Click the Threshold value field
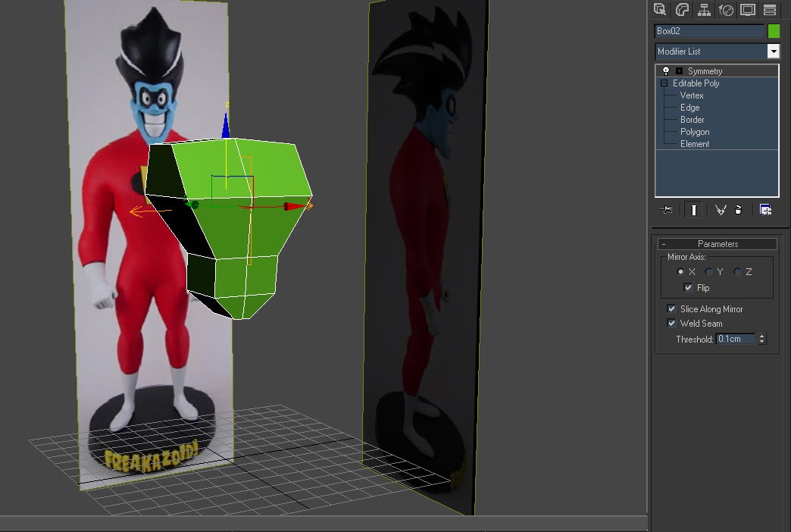This screenshot has height=532, width=791. (736, 339)
